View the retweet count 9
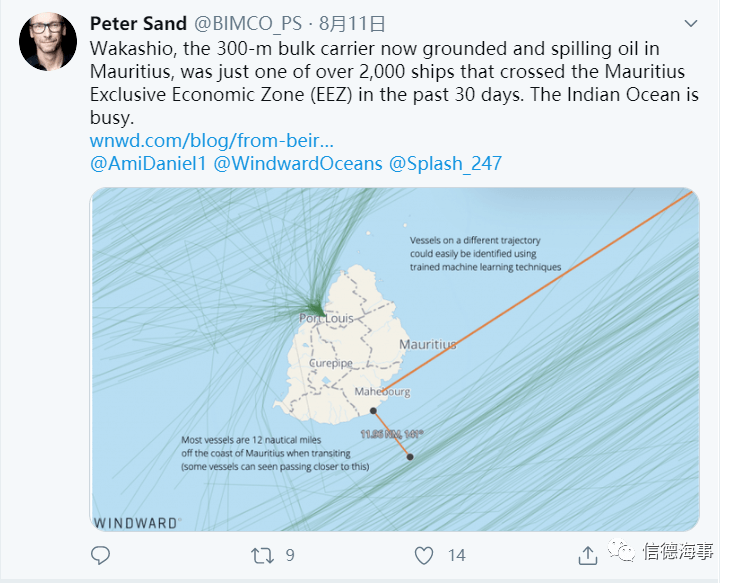 coord(290,555)
